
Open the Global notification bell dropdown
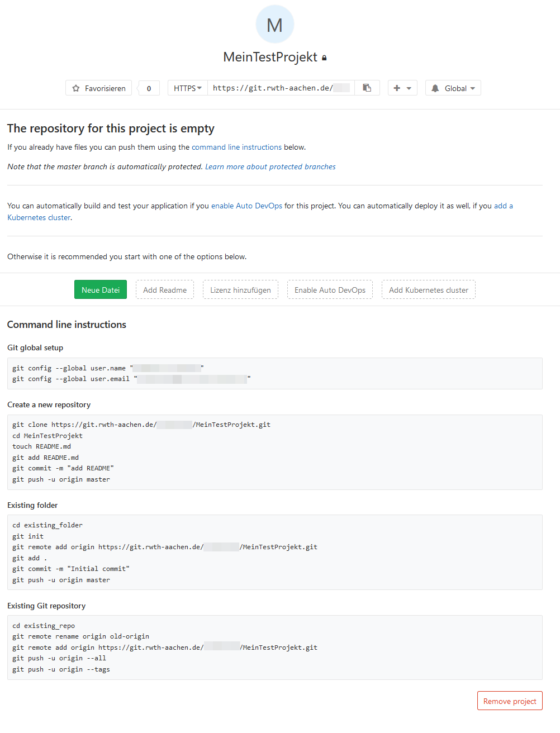pos(453,88)
